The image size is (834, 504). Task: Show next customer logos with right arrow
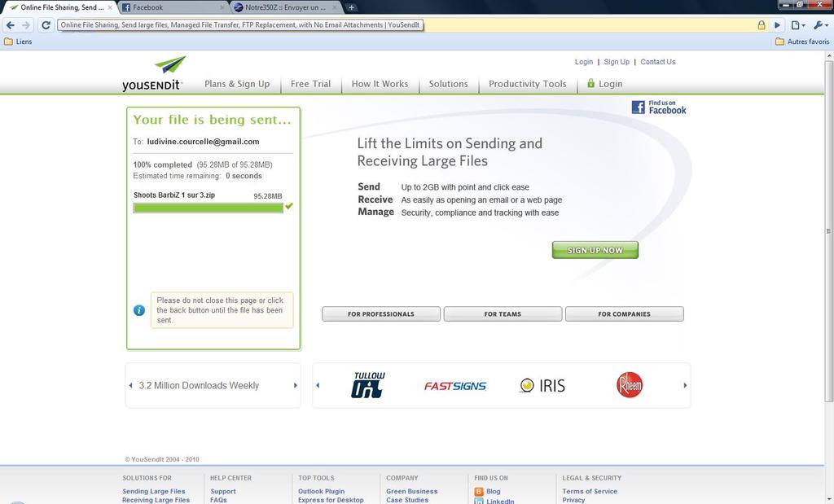pos(685,386)
